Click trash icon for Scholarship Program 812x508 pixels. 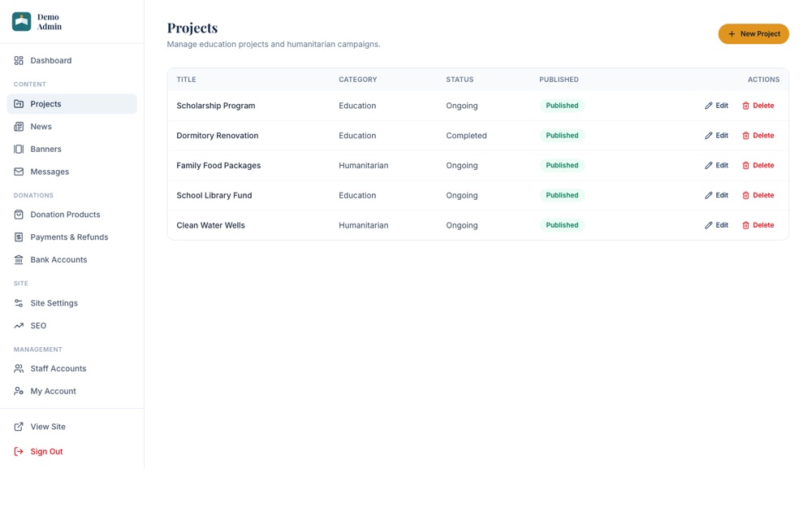(745, 106)
